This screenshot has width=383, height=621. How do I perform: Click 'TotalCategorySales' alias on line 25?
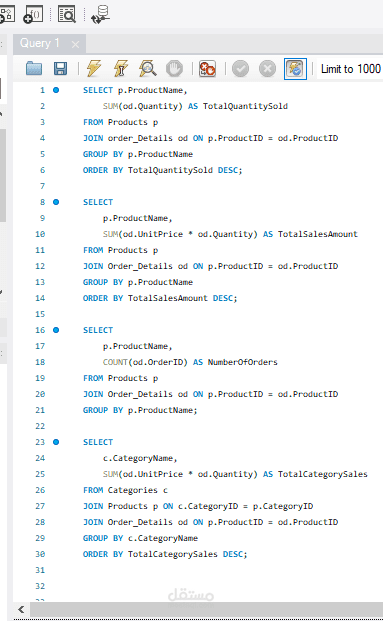[x=323, y=474]
